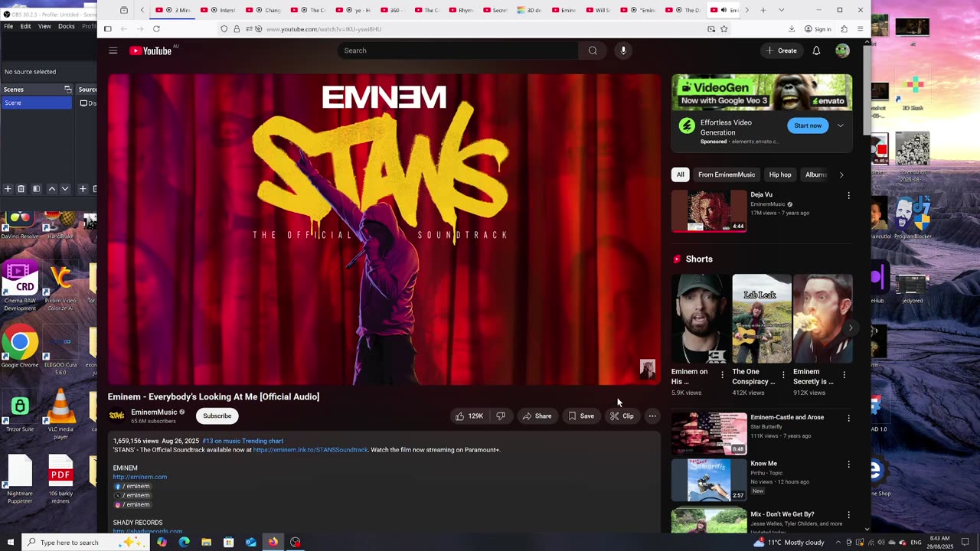Open options for The One Conspiracy short

tap(782, 375)
